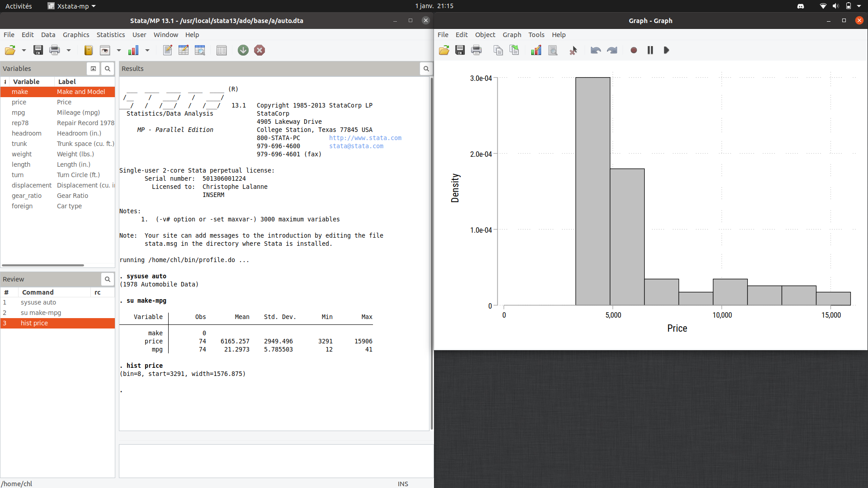Image resolution: width=868 pixels, height=488 pixels.
Task: Open the Object menu in Graph window
Action: click(x=485, y=35)
